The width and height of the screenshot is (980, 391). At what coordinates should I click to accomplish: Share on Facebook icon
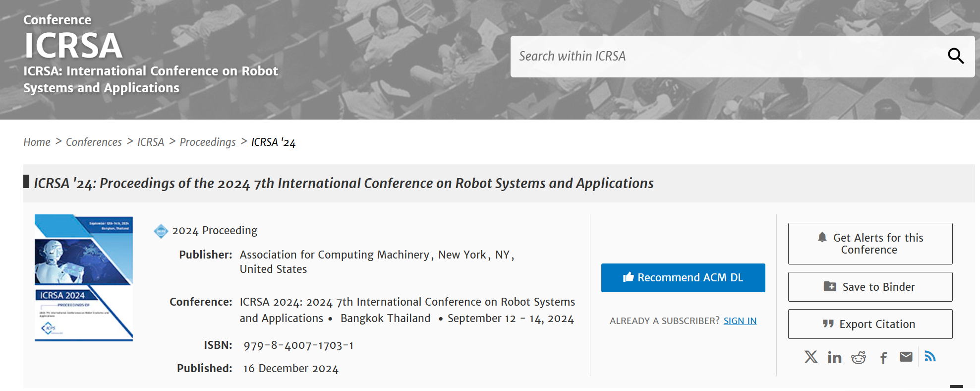click(883, 358)
